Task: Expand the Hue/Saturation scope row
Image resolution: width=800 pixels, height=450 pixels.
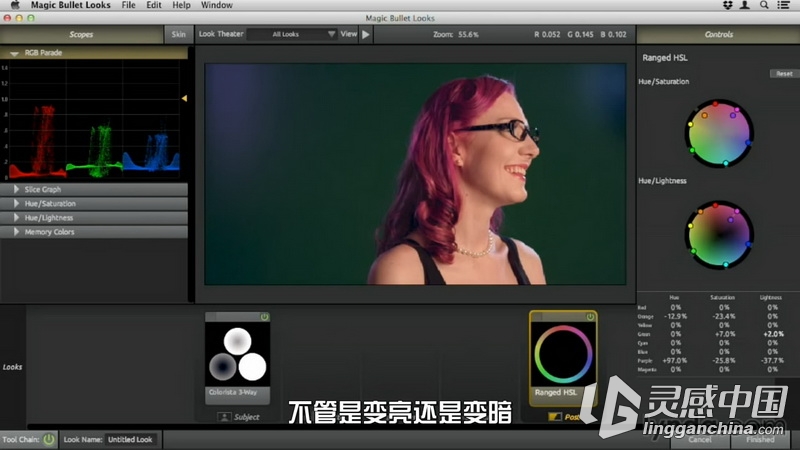Action: [16, 204]
